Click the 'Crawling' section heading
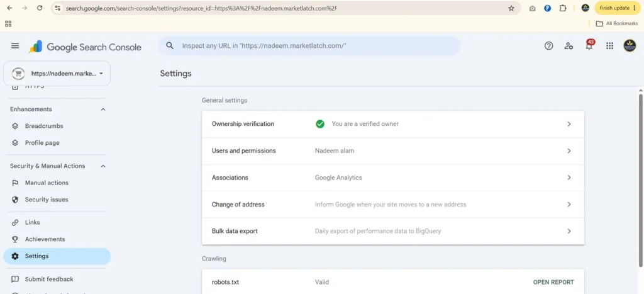 pyautogui.click(x=214, y=259)
